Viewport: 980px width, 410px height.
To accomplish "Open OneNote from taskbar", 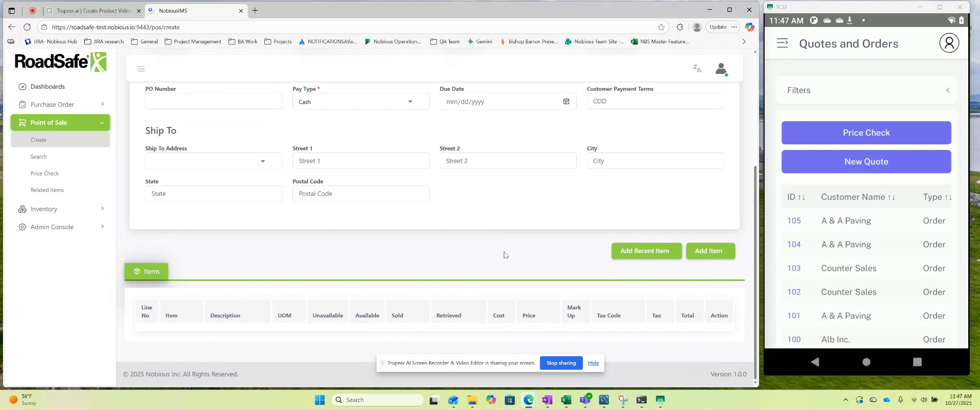I will (547, 400).
